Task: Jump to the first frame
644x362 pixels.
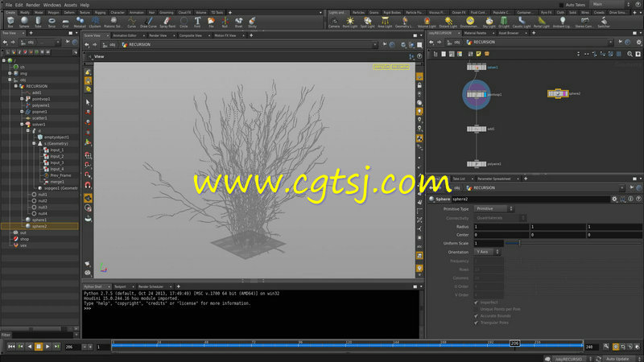Action: coord(11,347)
